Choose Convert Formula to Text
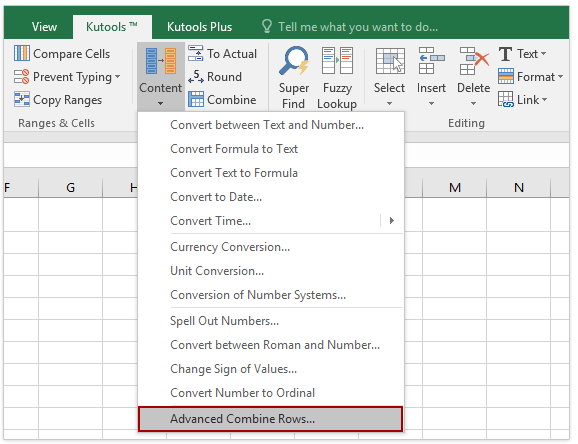 (x=271, y=149)
